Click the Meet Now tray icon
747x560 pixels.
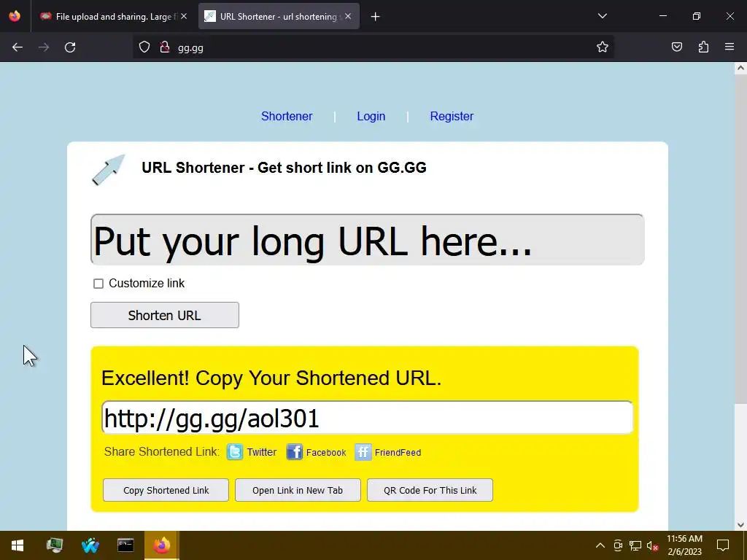(x=618, y=545)
